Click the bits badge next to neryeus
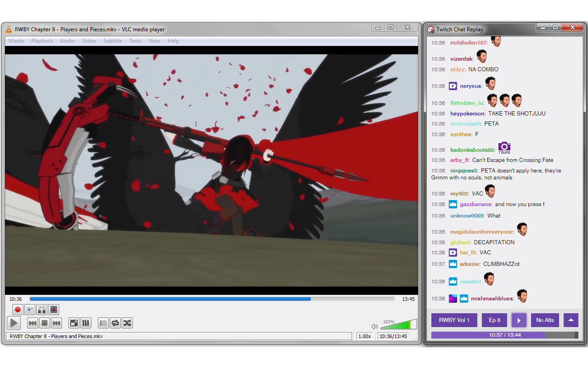588x368 pixels. (453, 86)
